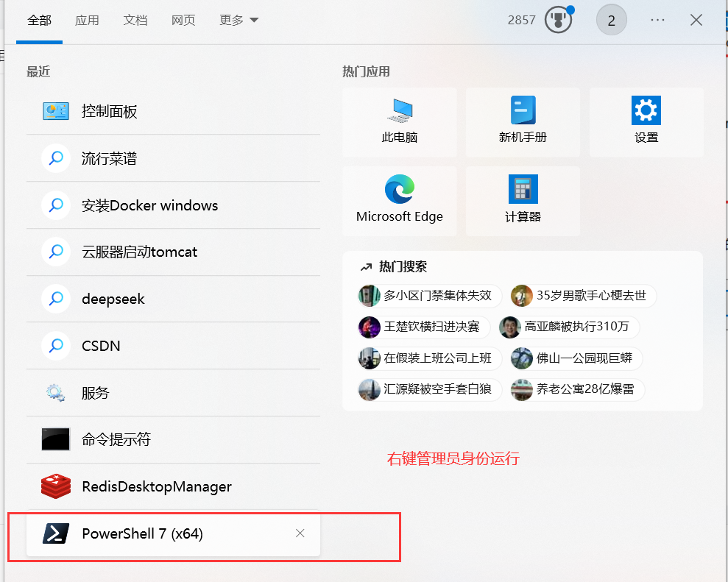This screenshot has width=728, height=582.
Task: Switch to the 文档 tab
Action: pos(135,20)
